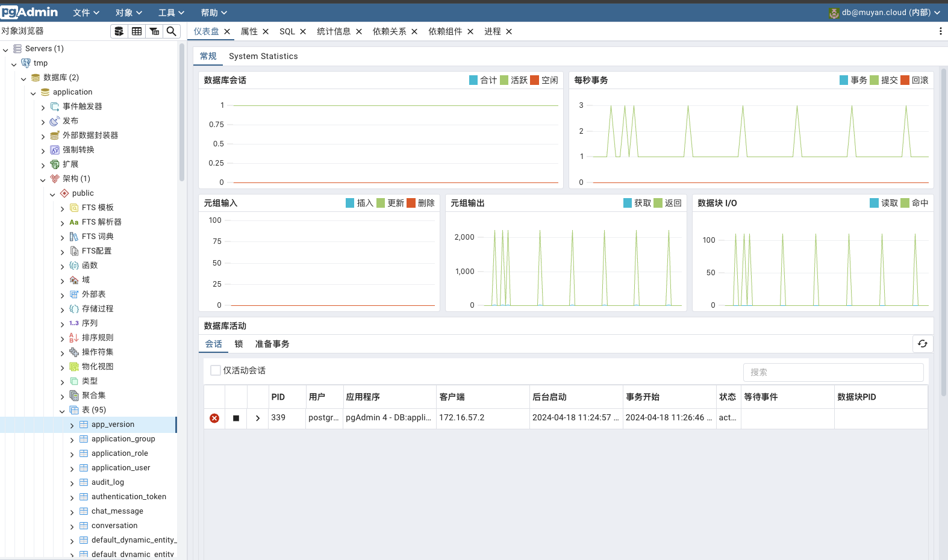Close the 仪表盘 tab
The image size is (948, 560).
(227, 32)
